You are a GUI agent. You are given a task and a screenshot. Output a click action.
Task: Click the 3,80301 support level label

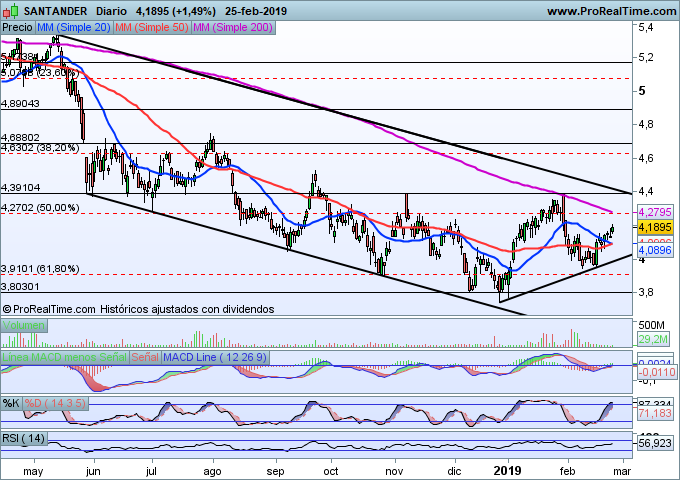20,287
